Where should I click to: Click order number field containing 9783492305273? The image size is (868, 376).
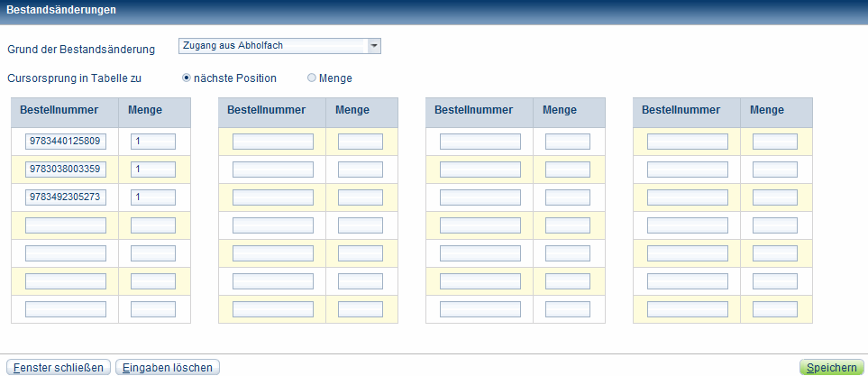point(66,197)
